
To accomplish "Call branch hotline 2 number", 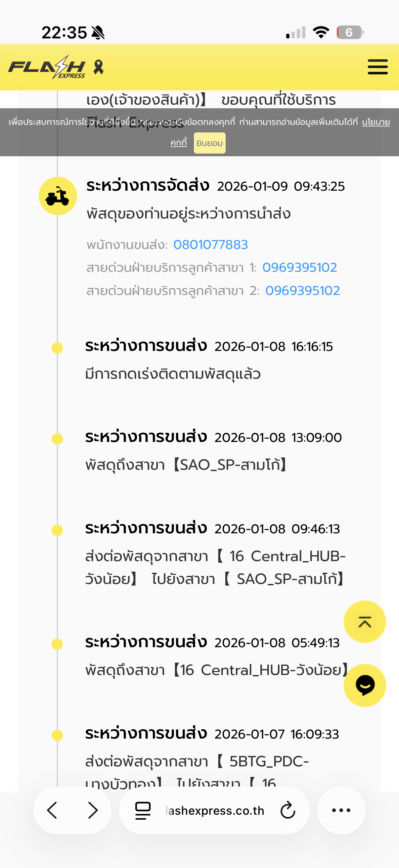I will 302,290.
